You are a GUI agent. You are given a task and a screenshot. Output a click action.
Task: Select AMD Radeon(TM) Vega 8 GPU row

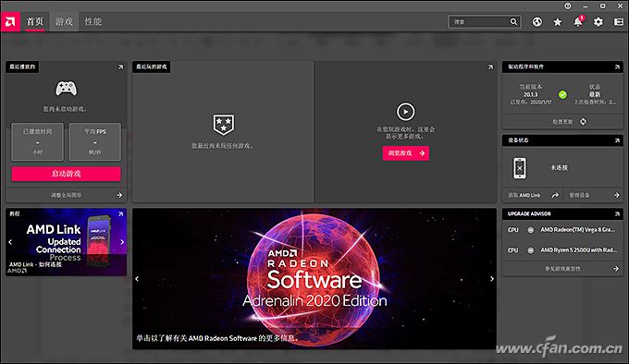click(562, 230)
